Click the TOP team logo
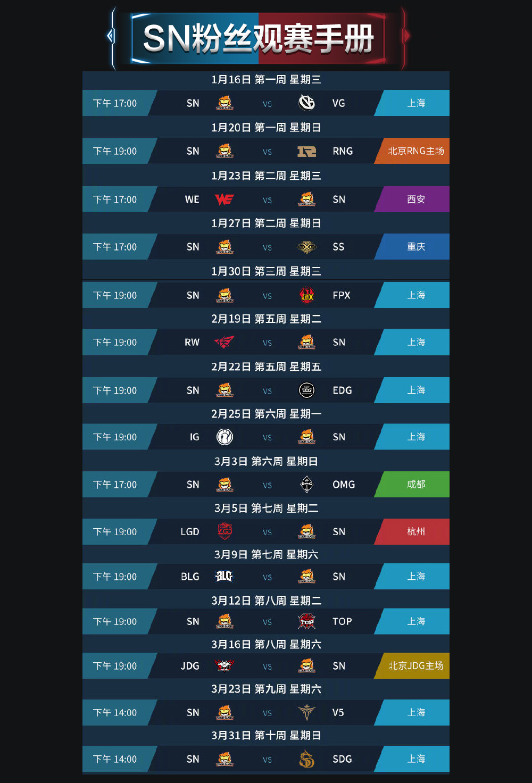Screen dimensions: 532x783 (x=306, y=621)
